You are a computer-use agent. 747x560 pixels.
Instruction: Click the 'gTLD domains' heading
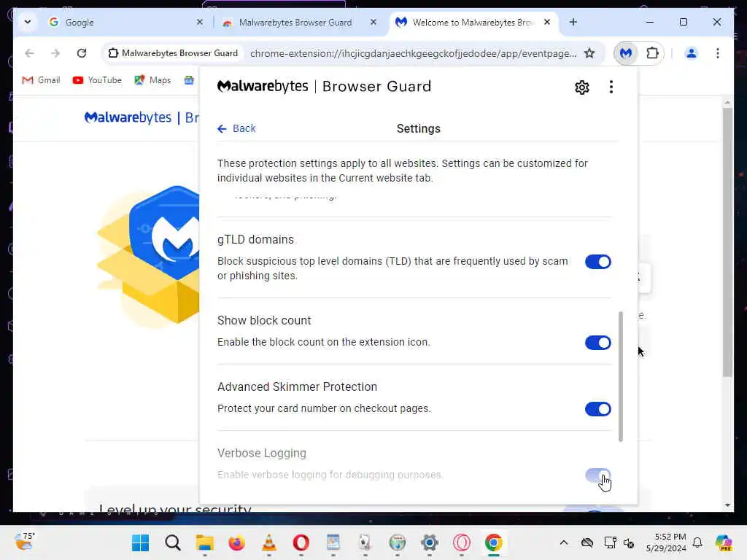coord(255,239)
